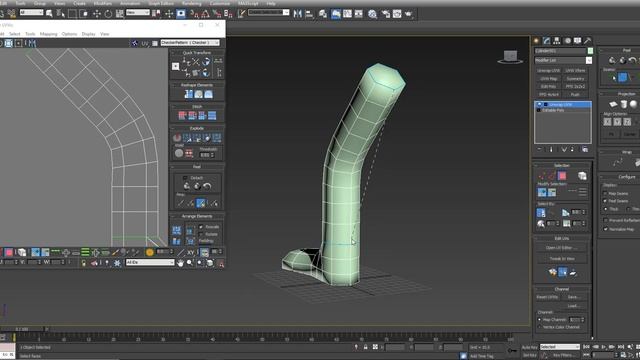Activate the Select and Scale tool
Screen dimensions: 640x360
tap(120, 14)
